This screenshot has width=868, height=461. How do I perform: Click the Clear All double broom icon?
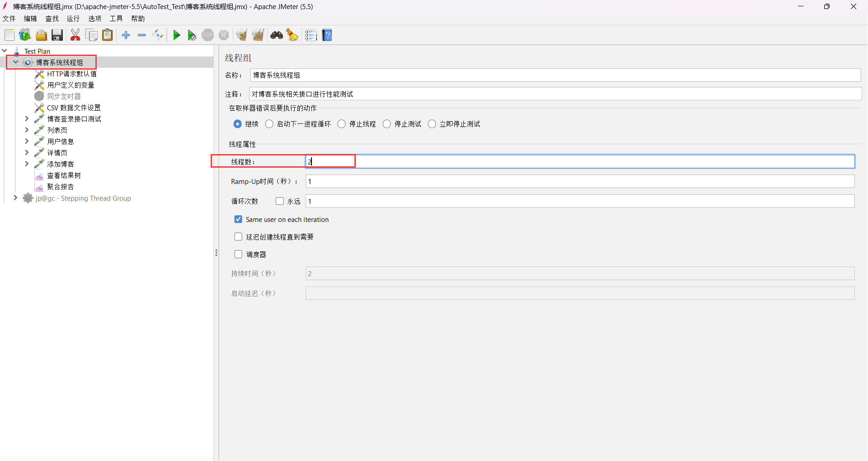tap(258, 35)
